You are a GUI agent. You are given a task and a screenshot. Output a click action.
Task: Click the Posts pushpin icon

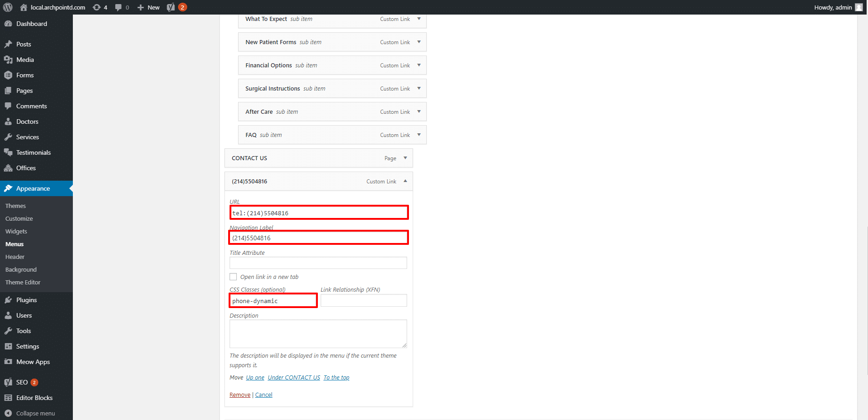pos(8,44)
